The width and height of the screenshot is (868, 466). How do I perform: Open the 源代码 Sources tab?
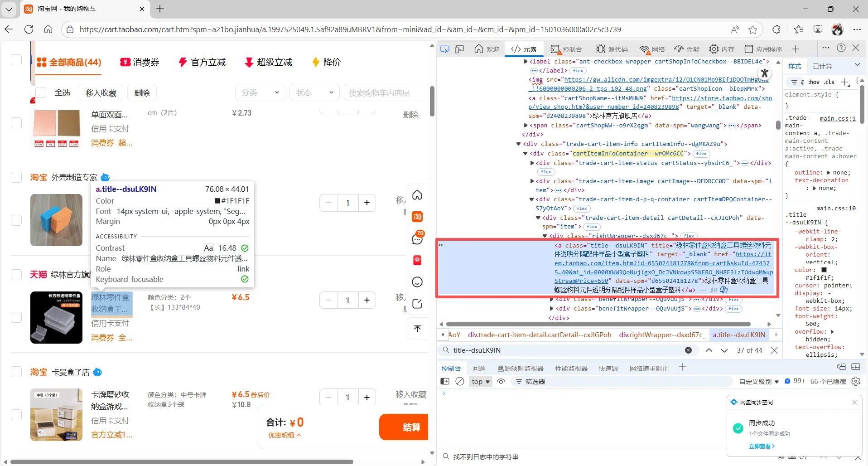612,49
